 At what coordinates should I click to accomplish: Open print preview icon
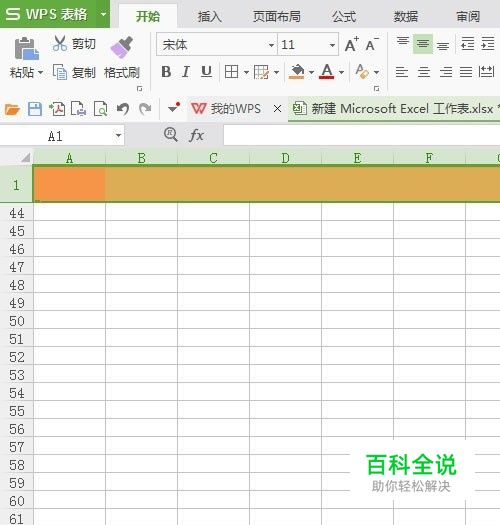101,109
